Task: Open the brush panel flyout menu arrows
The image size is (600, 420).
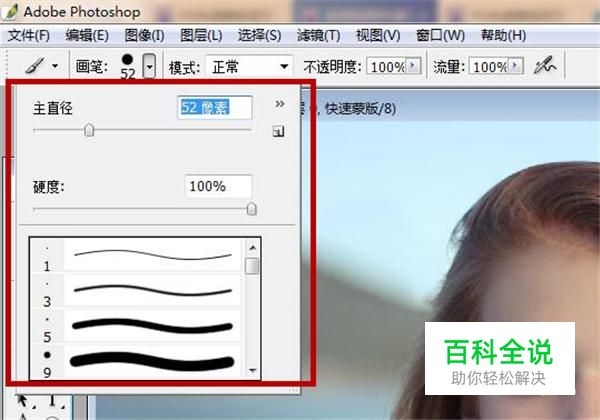Action: point(280,104)
